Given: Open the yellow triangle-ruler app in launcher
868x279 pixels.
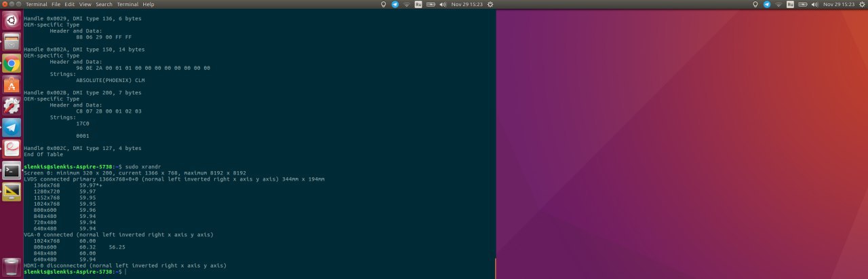Looking at the screenshot, I should pyautogui.click(x=12, y=192).
